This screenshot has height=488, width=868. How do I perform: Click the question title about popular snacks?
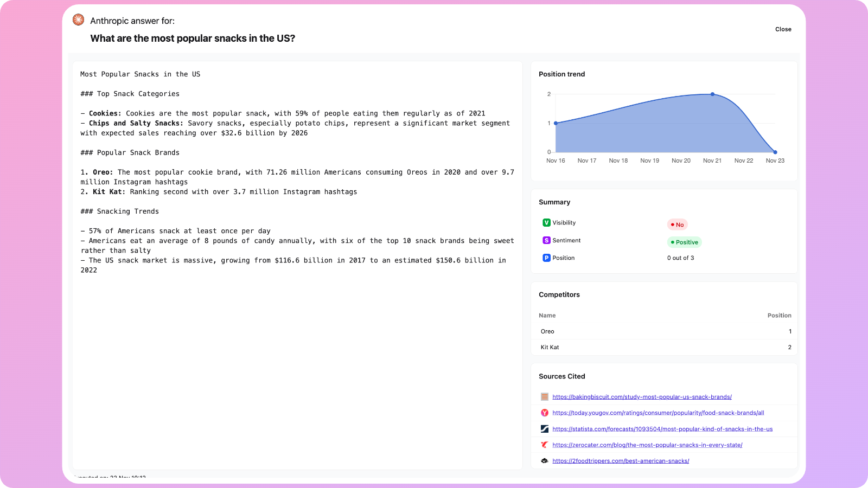click(x=193, y=38)
